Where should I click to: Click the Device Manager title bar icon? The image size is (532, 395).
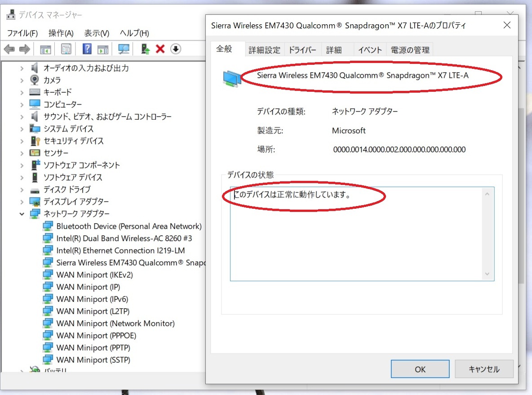point(11,14)
